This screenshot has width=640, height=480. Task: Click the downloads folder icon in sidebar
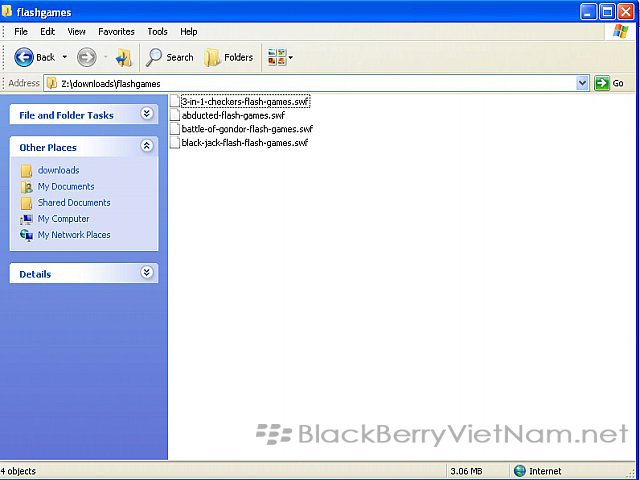[x=27, y=171]
